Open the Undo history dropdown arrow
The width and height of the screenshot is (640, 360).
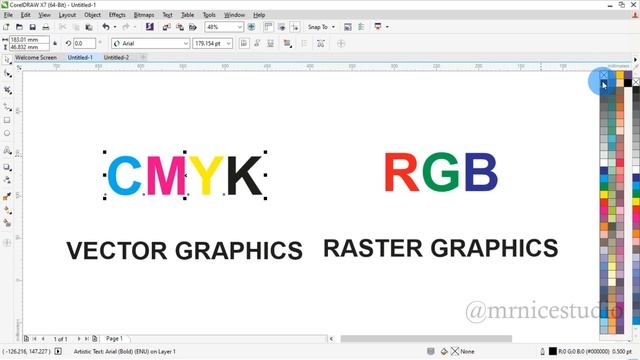coord(115,27)
